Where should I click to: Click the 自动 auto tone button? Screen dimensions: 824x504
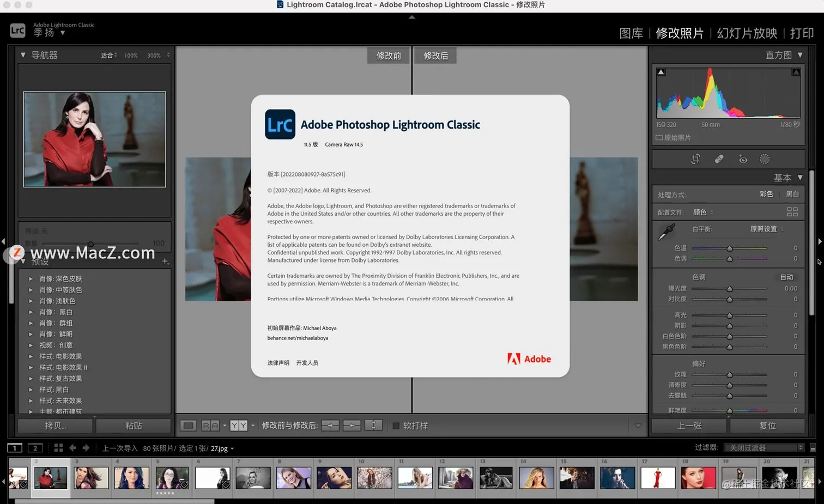786,277
